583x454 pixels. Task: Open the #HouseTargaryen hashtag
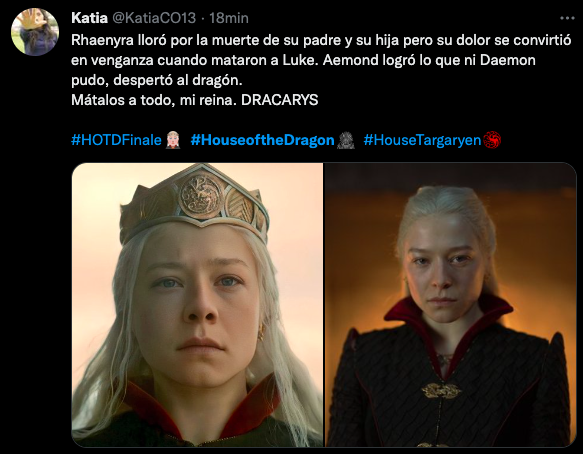(422, 140)
